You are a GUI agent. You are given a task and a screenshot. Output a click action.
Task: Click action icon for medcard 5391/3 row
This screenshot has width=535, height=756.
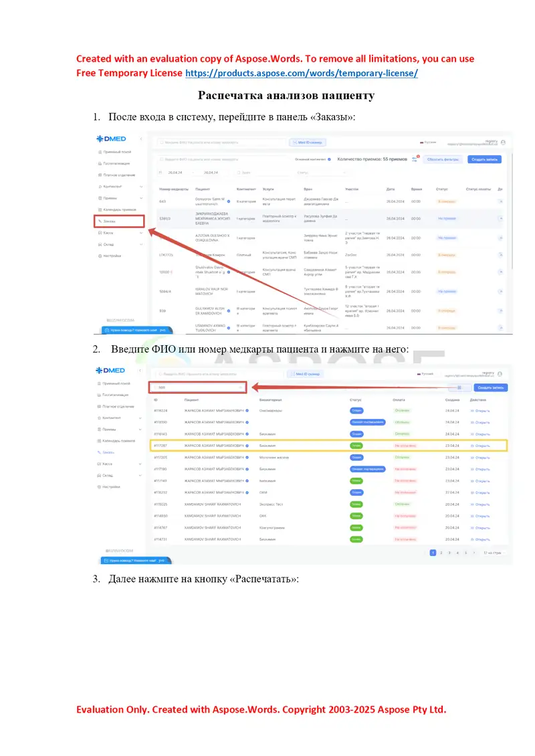click(x=500, y=218)
